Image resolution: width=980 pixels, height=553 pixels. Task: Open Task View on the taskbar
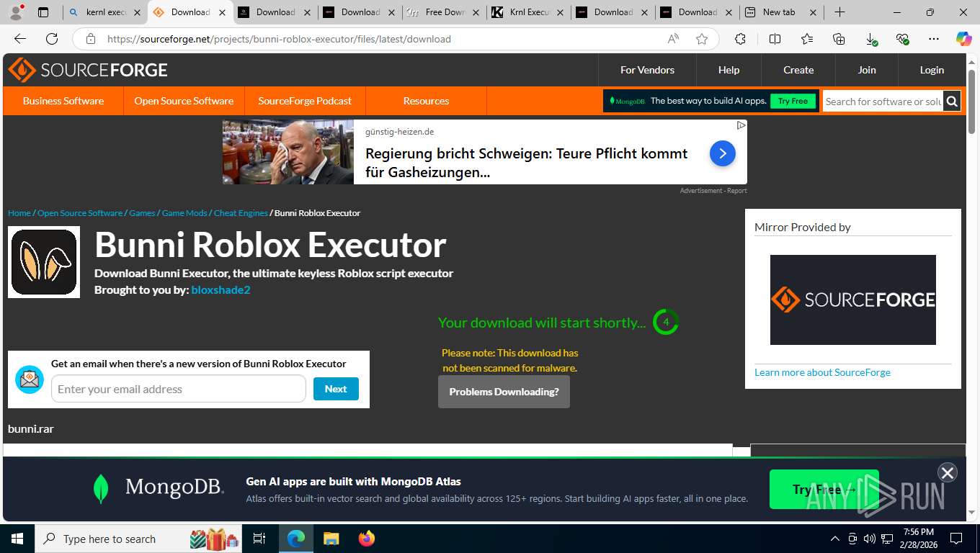(x=259, y=539)
